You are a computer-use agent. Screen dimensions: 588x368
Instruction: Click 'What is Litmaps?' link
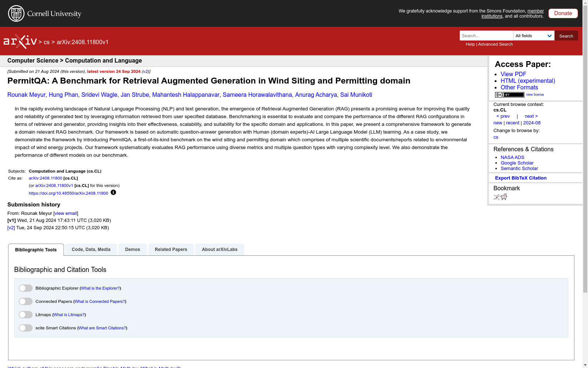click(69, 315)
